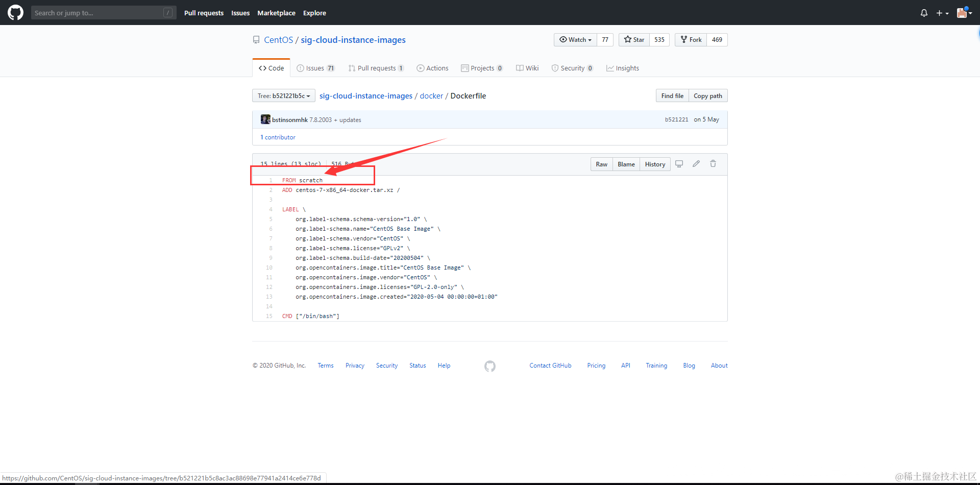Viewport: 980px width, 485px height.
Task: Open bstinsonmhk author avatar
Action: click(265, 119)
